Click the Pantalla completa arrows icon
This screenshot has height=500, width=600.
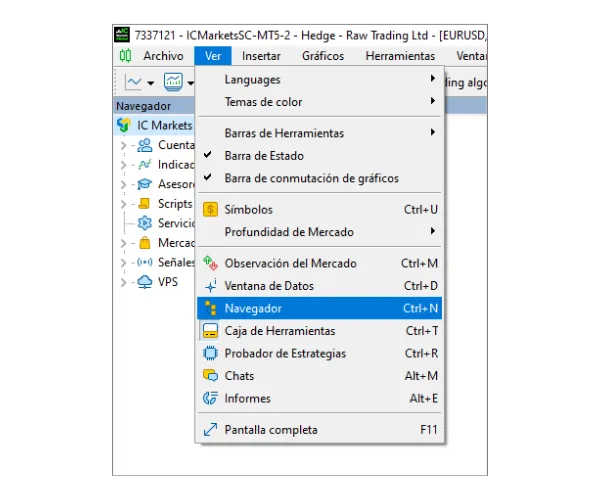[210, 430]
